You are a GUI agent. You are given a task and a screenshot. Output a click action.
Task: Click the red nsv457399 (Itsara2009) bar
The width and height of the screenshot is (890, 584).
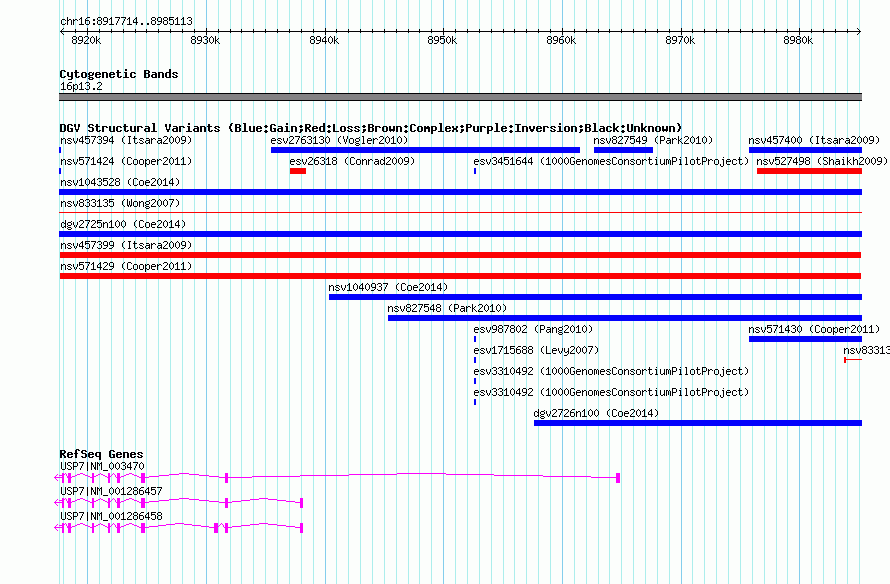pyautogui.click(x=460, y=255)
